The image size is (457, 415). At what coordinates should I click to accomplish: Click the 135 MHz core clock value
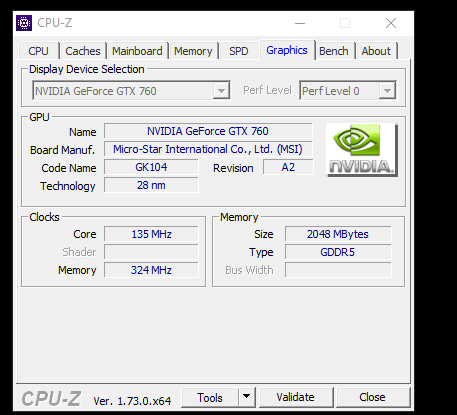point(151,234)
